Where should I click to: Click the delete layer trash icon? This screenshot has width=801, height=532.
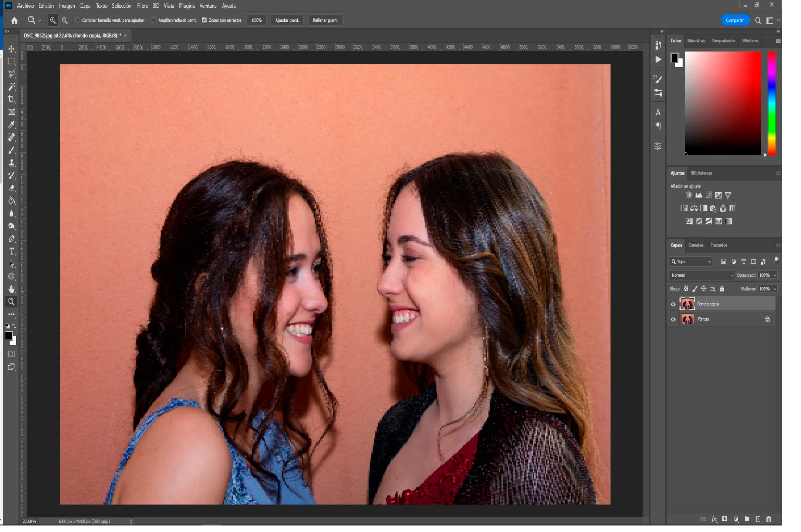coord(769,520)
